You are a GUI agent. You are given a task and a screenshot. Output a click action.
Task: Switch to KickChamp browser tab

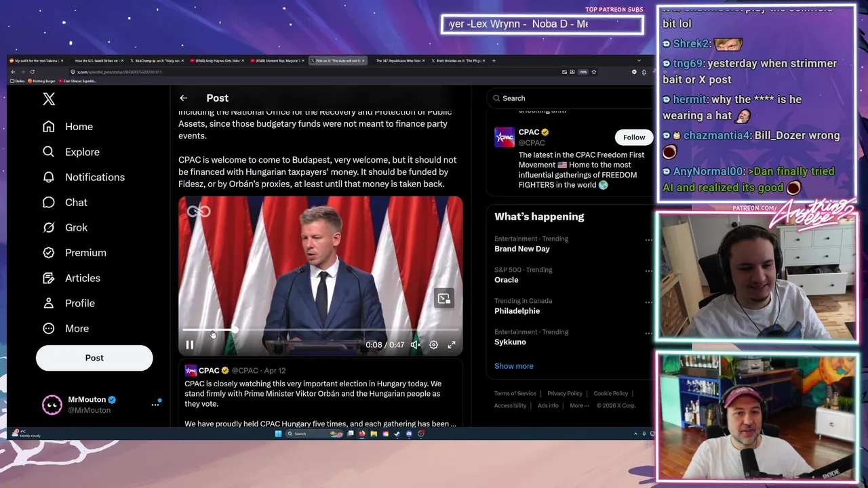(157, 60)
